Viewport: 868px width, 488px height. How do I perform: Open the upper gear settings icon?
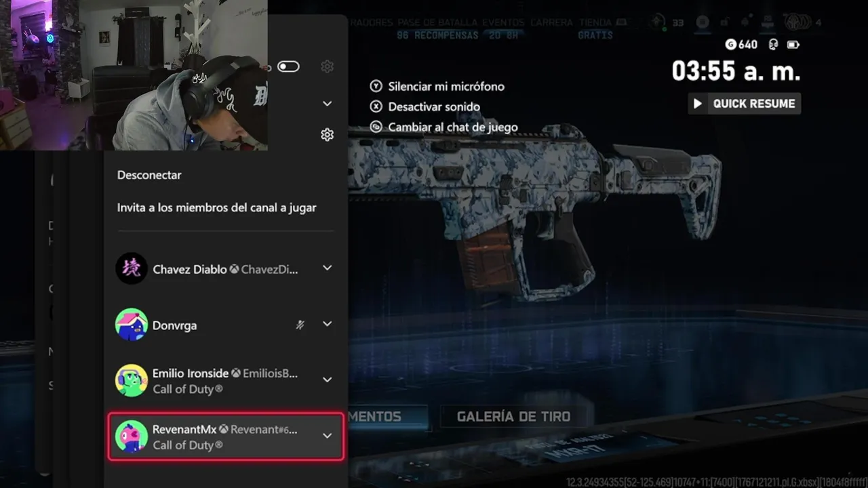(x=328, y=66)
